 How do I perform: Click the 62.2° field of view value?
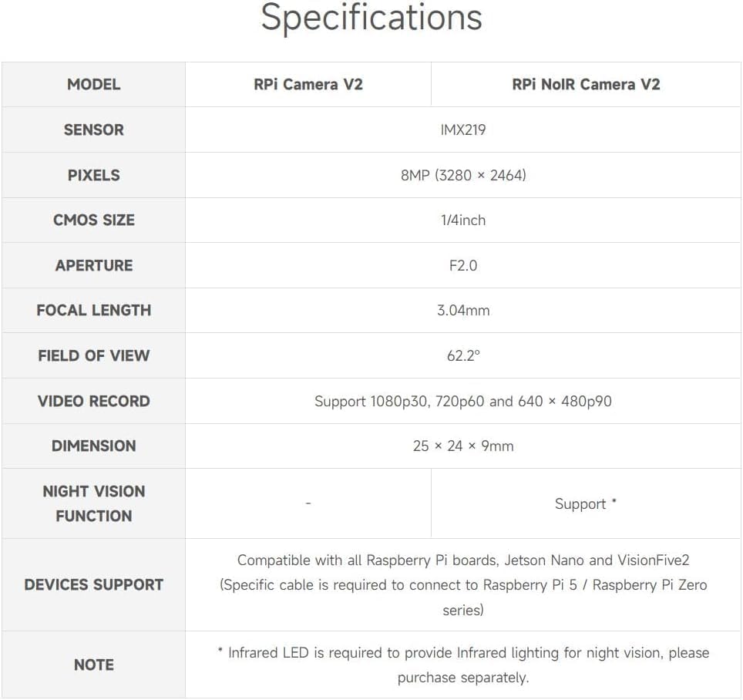pos(463,355)
